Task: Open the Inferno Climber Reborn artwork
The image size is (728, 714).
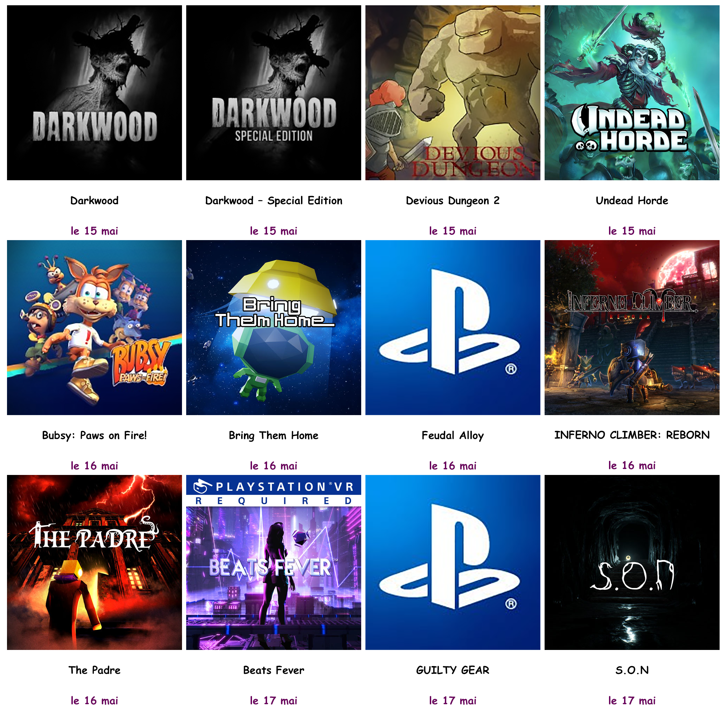Action: coord(632,327)
